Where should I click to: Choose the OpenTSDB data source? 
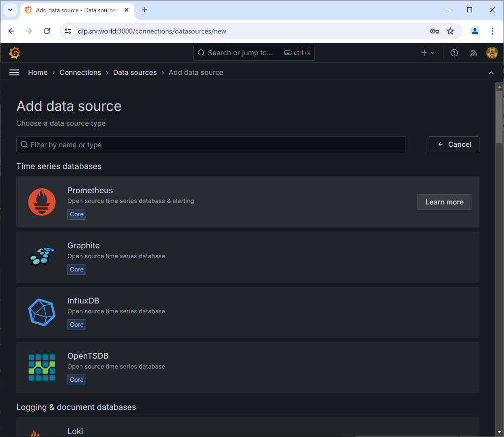click(248, 368)
